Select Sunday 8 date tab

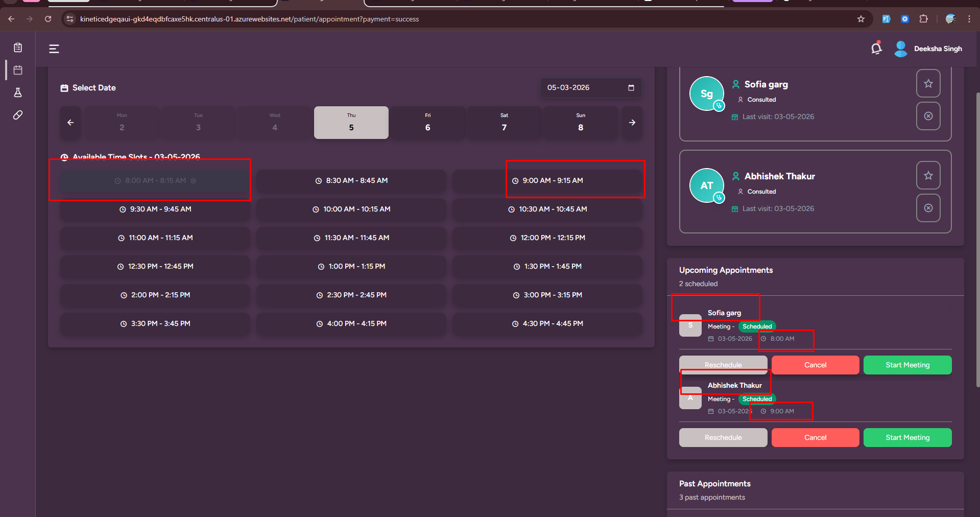(580, 123)
